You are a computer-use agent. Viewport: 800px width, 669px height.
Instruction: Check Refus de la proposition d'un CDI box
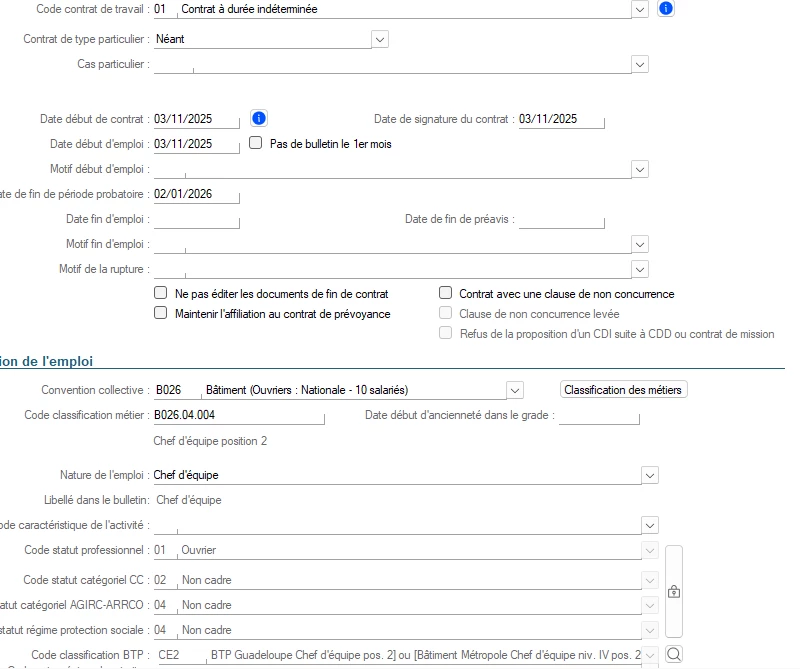(445, 333)
